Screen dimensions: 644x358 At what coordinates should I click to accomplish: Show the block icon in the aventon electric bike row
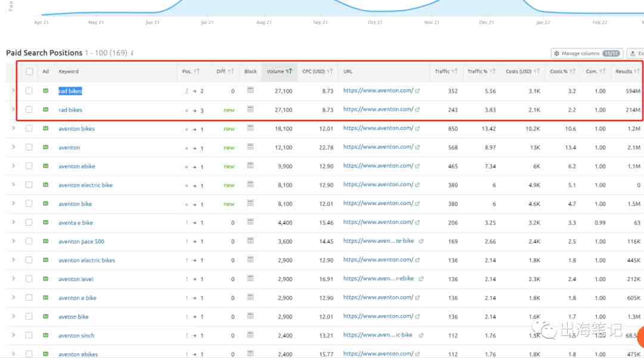[250, 184]
